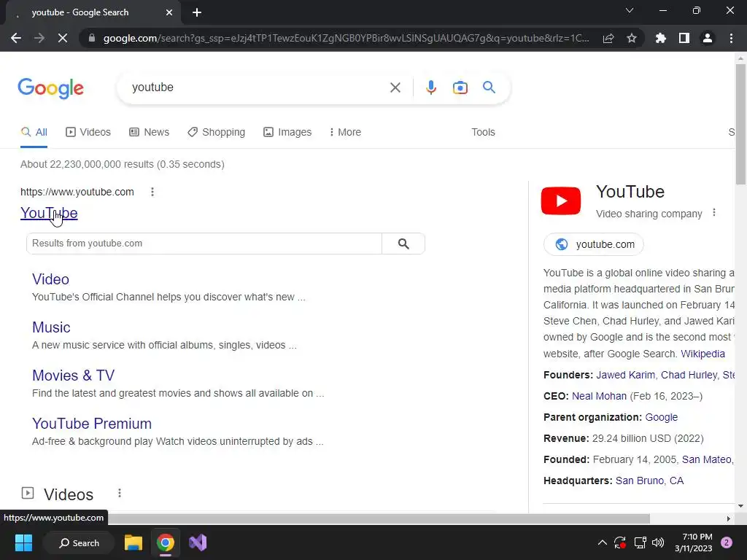The width and height of the screenshot is (747, 560).
Task: Click the sync tray icon with red dot
Action: coord(620,542)
